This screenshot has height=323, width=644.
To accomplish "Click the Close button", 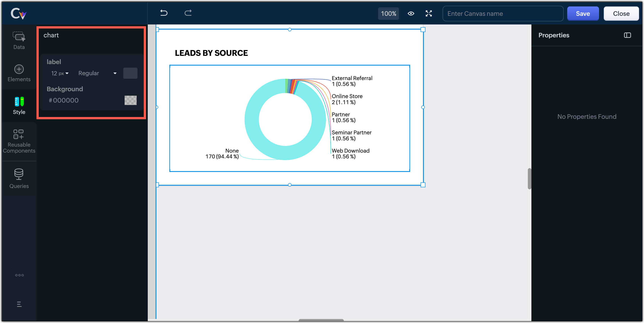I will (x=621, y=14).
